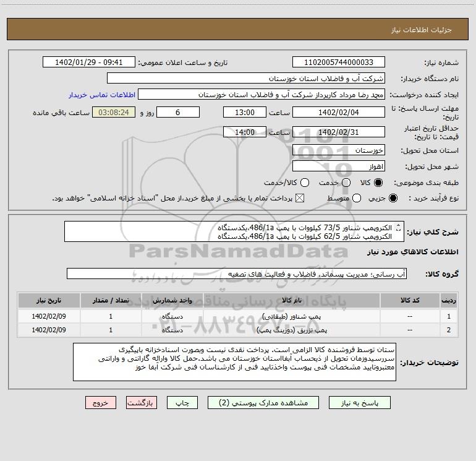The image size is (476, 461).
Task: Click the شرح کلی نیاز label
Action: (x=433, y=232)
